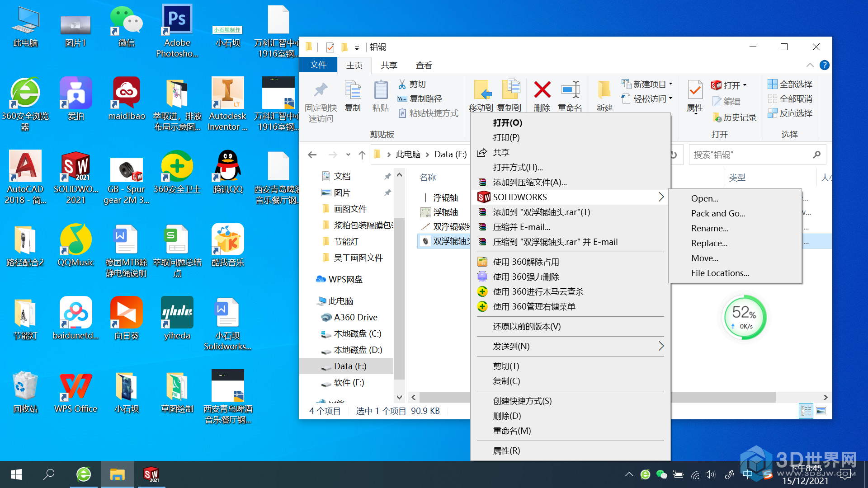Click the Properties checkmark icon

(x=695, y=90)
